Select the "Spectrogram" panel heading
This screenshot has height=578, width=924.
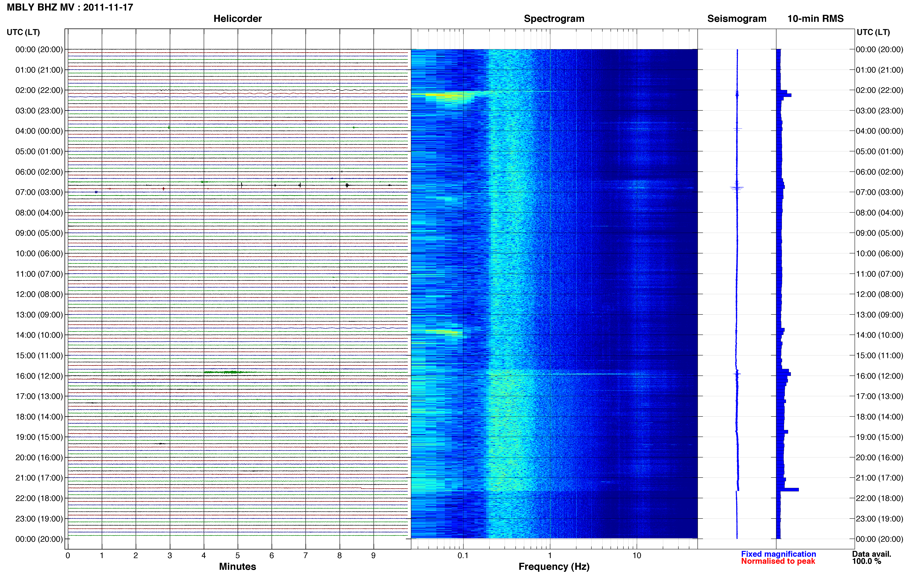coord(554,19)
